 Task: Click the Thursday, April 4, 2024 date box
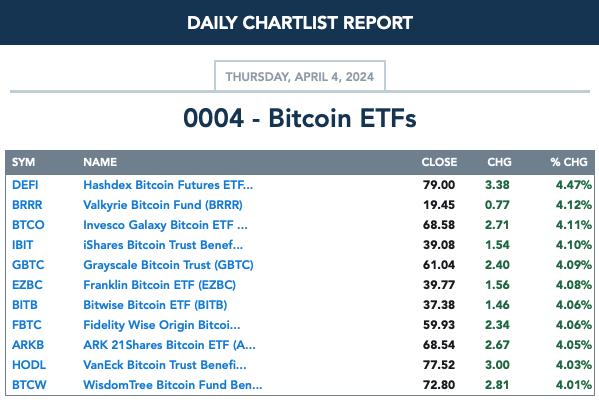(x=300, y=76)
